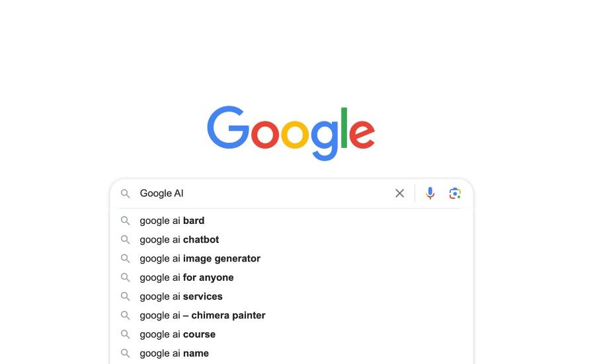Viewport: 595px width, 364px height.
Task: Click magnifier icon beside "google ai name"
Action: coord(125,353)
